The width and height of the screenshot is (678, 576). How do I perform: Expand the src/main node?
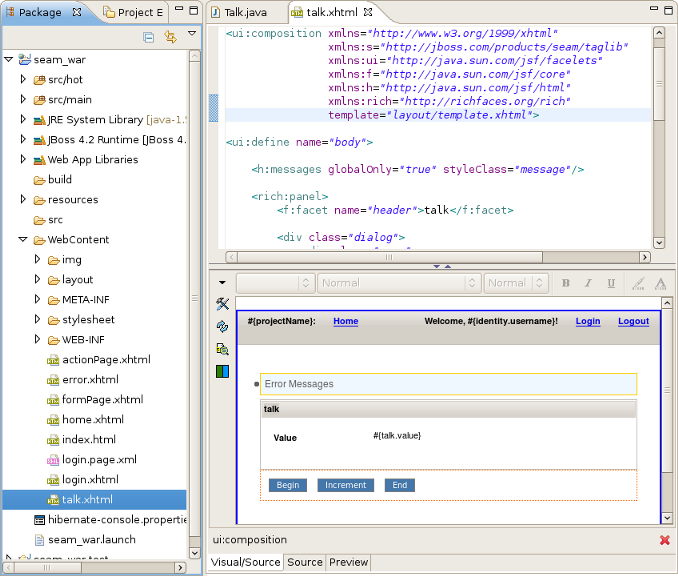23,99
